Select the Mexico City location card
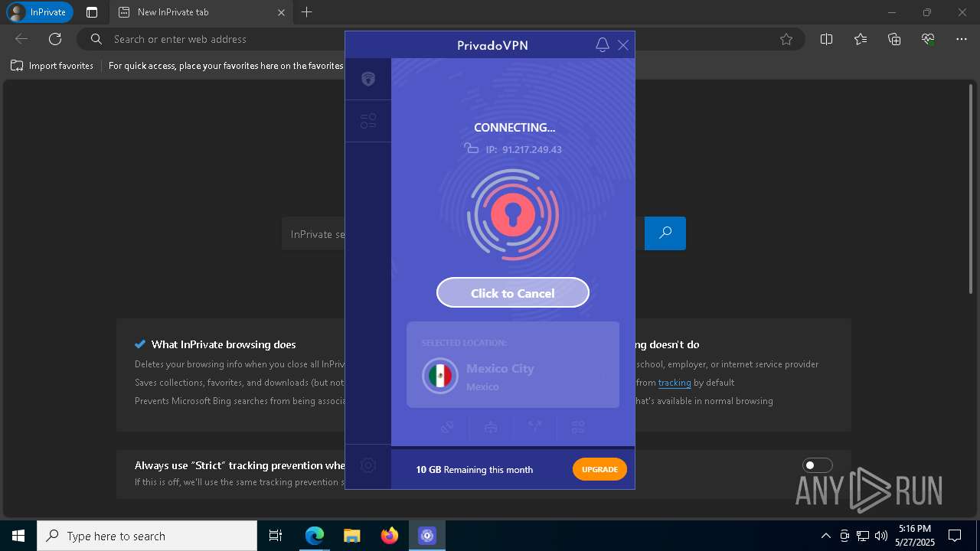 (x=513, y=364)
